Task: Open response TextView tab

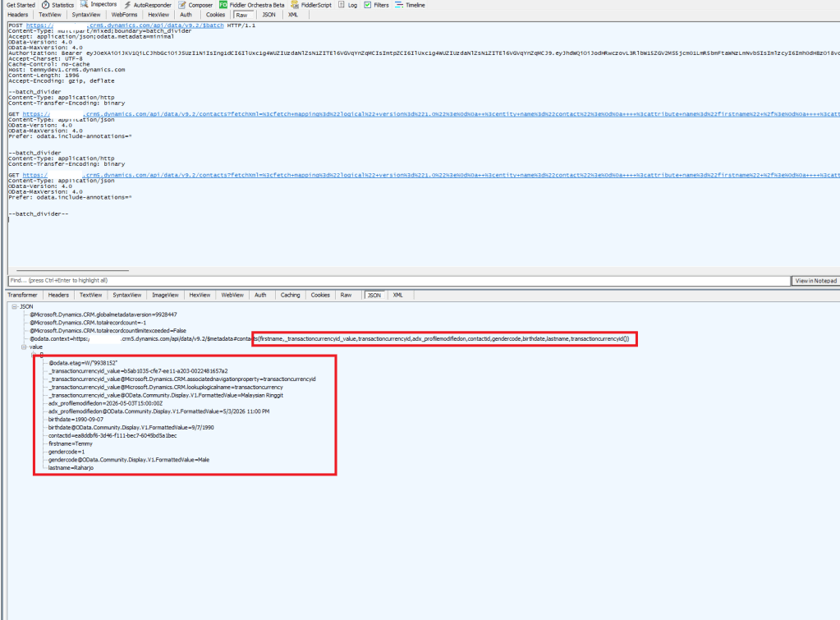Action: click(x=90, y=295)
